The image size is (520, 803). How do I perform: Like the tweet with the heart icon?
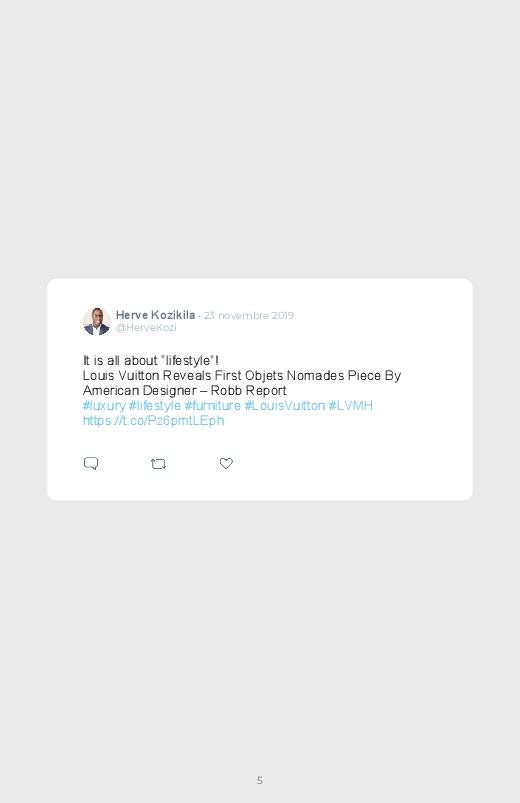[x=226, y=463]
